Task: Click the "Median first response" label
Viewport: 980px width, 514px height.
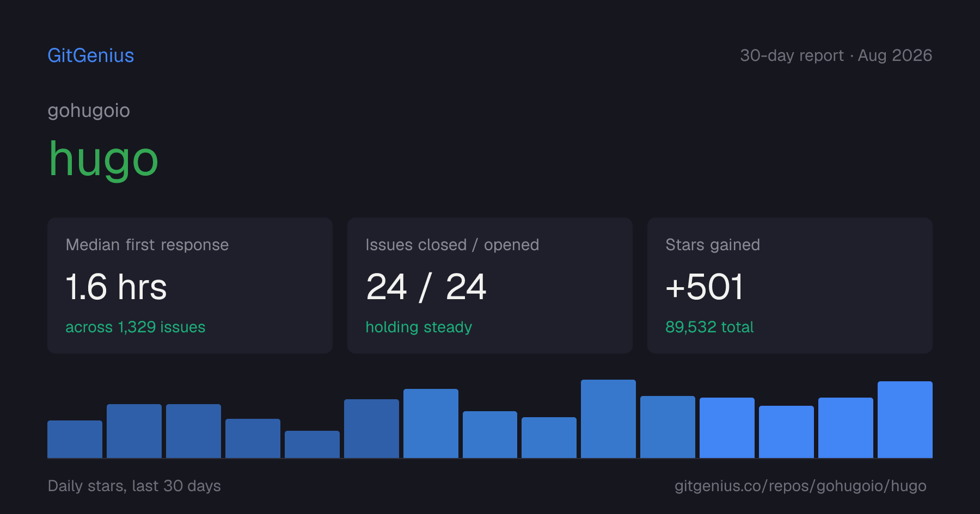Action: [147, 245]
